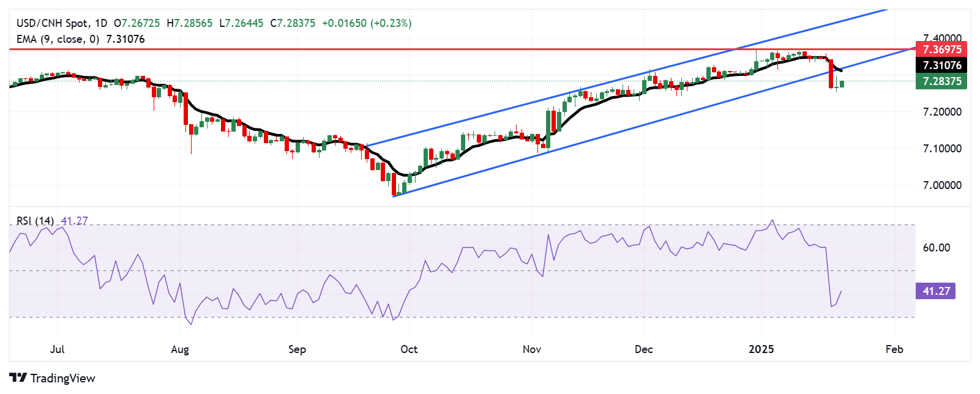Click the green 7.28375 current price label

tap(942, 81)
